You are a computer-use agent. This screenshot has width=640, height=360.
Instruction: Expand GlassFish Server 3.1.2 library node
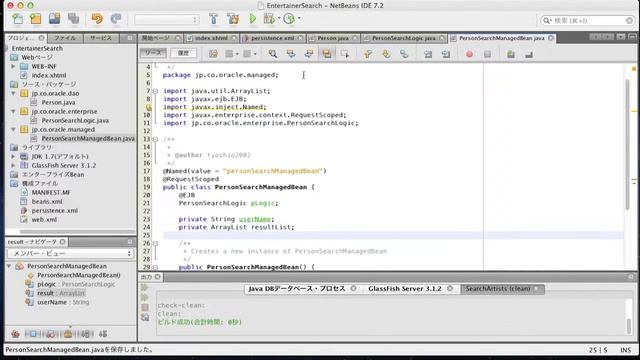point(13,165)
